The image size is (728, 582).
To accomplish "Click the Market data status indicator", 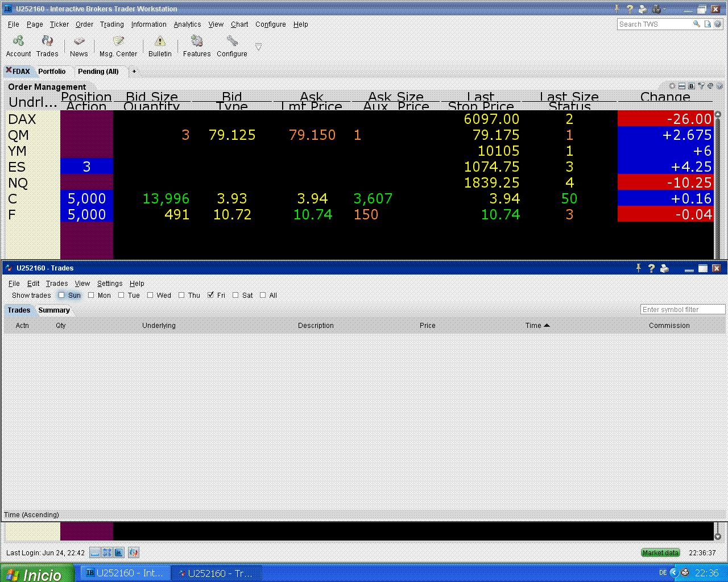I will [660, 552].
